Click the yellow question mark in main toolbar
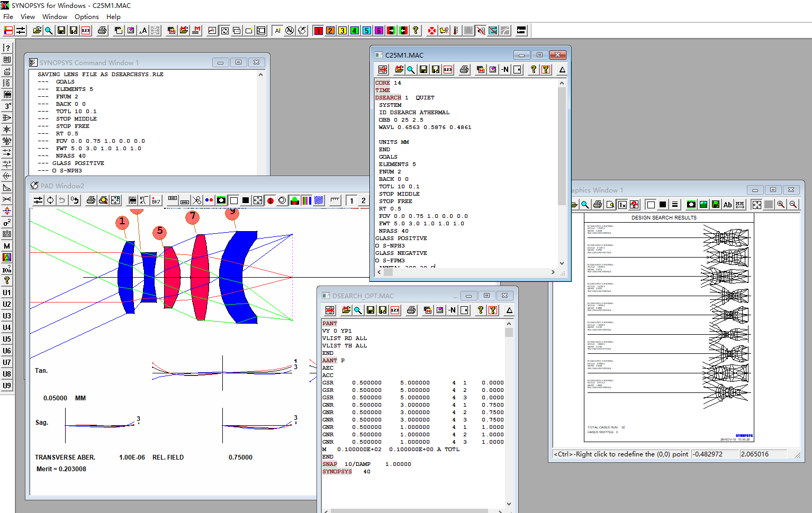This screenshot has height=513, width=812. point(416,31)
